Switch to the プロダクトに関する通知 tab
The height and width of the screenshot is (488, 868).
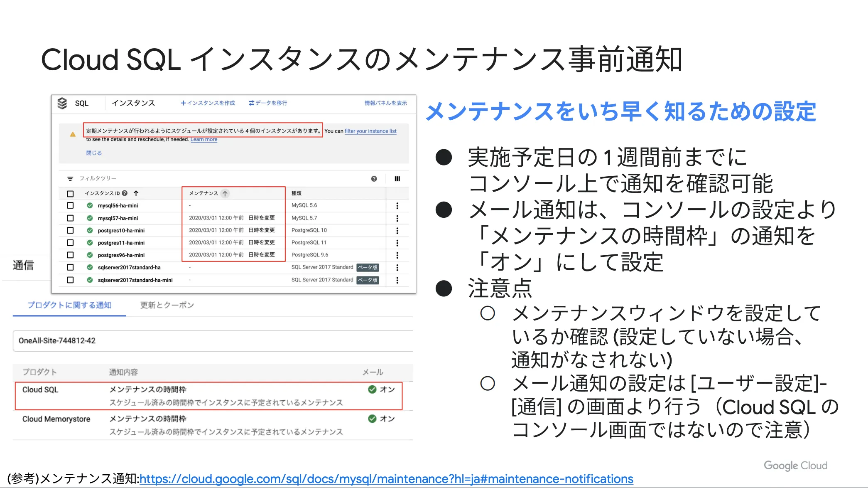(69, 305)
